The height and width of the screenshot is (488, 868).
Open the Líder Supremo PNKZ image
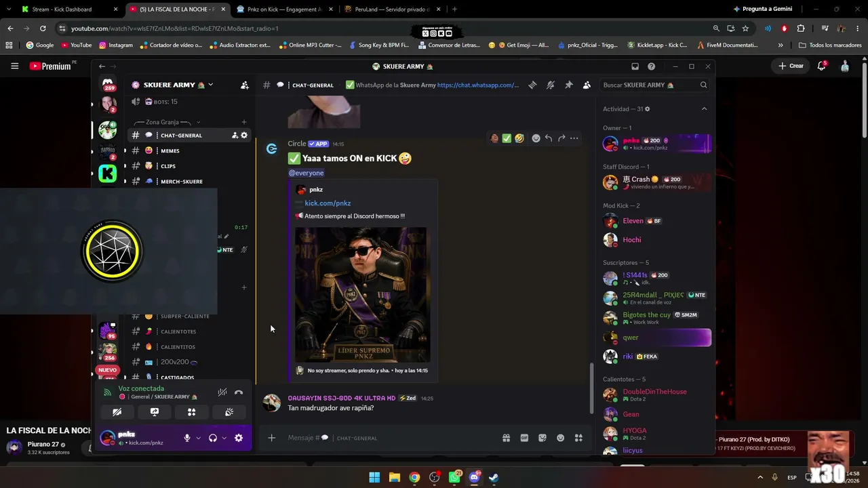pyautogui.click(x=362, y=295)
